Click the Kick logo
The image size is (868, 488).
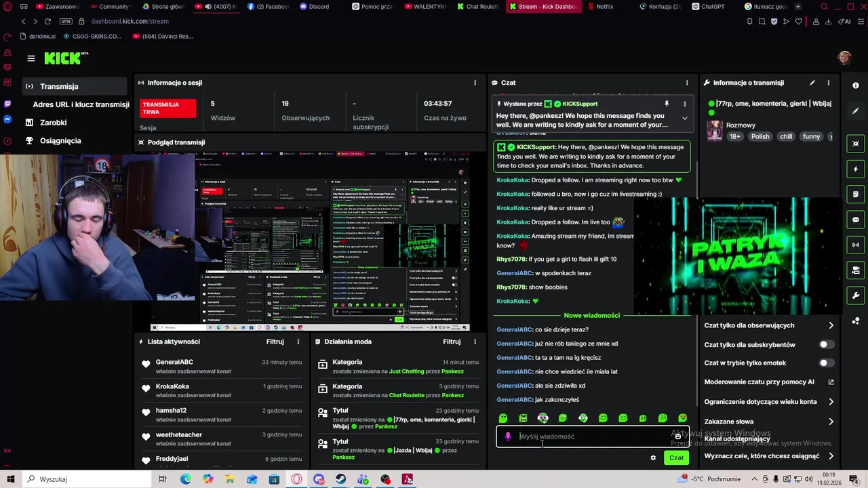click(x=66, y=58)
